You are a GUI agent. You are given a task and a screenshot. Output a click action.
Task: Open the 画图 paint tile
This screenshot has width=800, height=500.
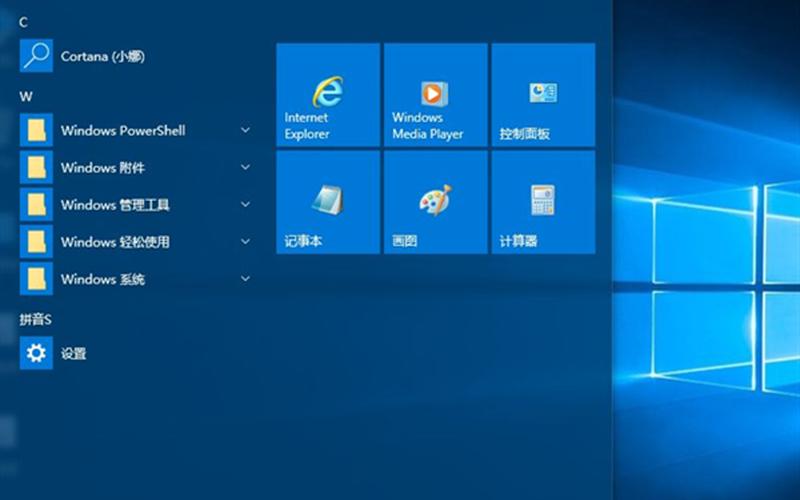tap(436, 203)
